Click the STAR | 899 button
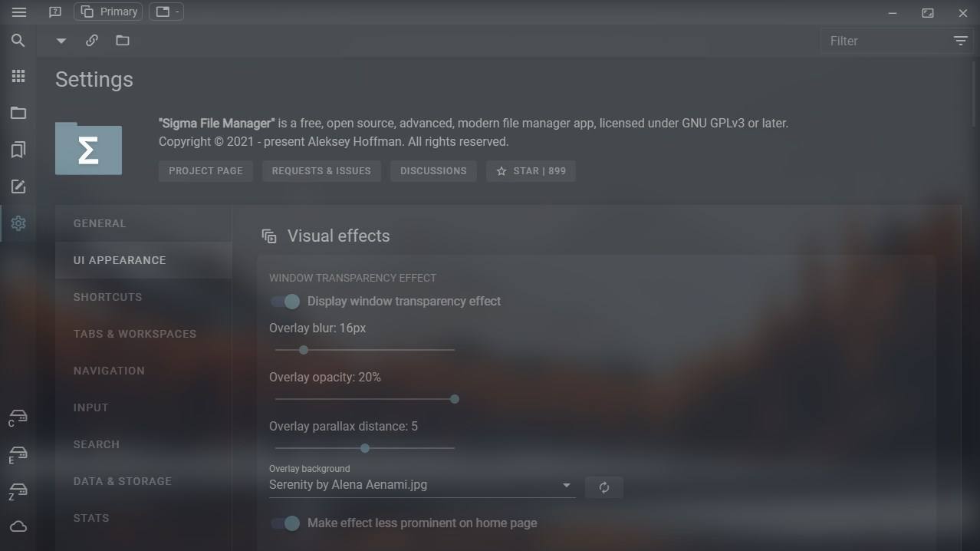Image resolution: width=980 pixels, height=551 pixels. point(531,171)
